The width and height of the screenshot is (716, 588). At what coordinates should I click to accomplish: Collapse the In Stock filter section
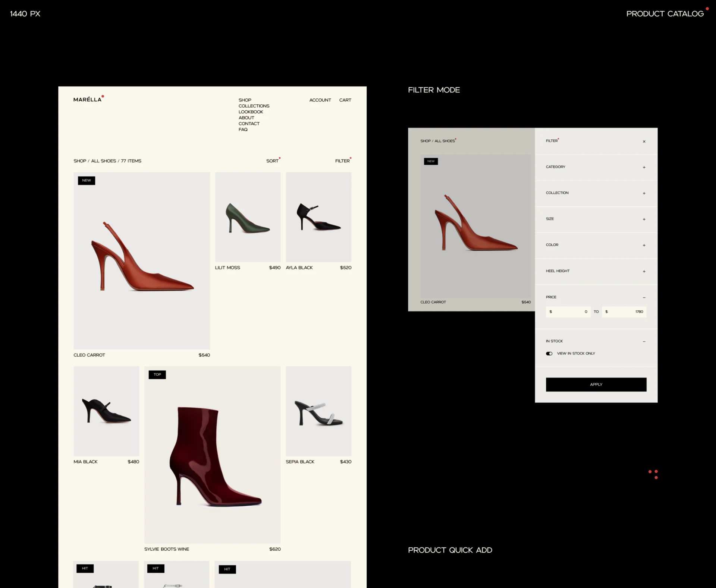pyautogui.click(x=644, y=341)
